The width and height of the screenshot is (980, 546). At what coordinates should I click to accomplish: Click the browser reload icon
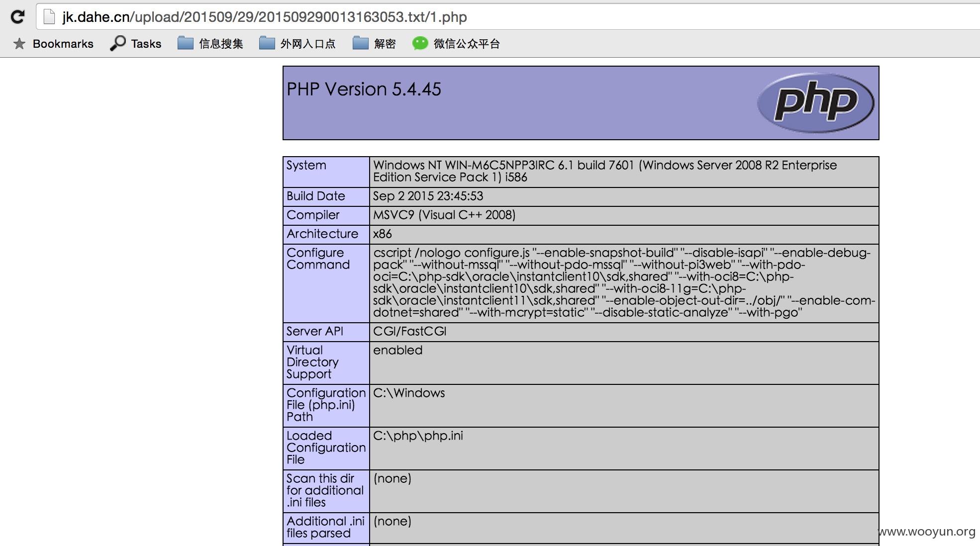tap(17, 17)
